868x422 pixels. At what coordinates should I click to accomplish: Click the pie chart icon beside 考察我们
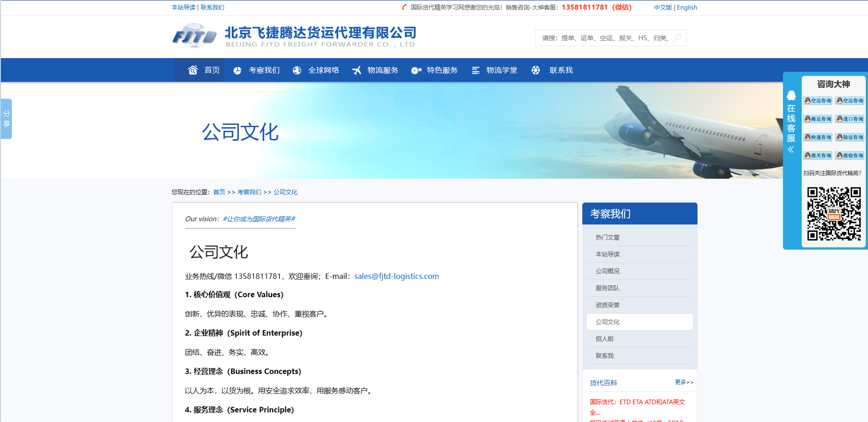coord(237,70)
